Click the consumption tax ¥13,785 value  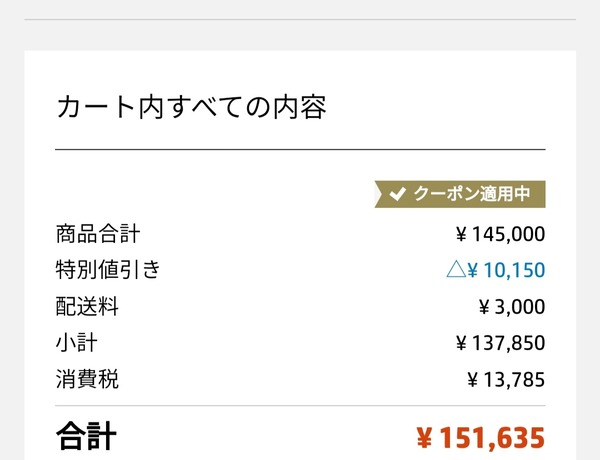[506, 380]
